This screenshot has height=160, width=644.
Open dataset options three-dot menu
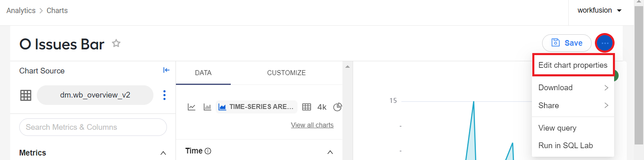[x=164, y=95]
